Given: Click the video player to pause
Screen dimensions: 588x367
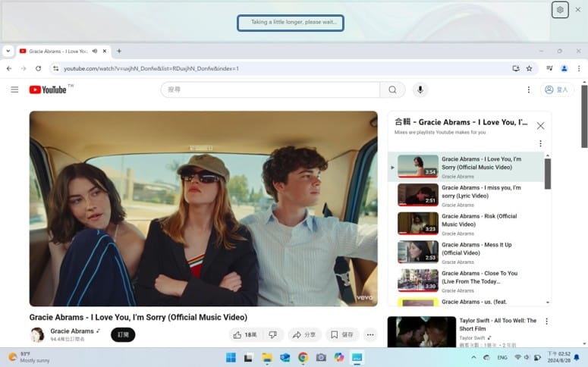Looking at the screenshot, I should pos(203,209).
